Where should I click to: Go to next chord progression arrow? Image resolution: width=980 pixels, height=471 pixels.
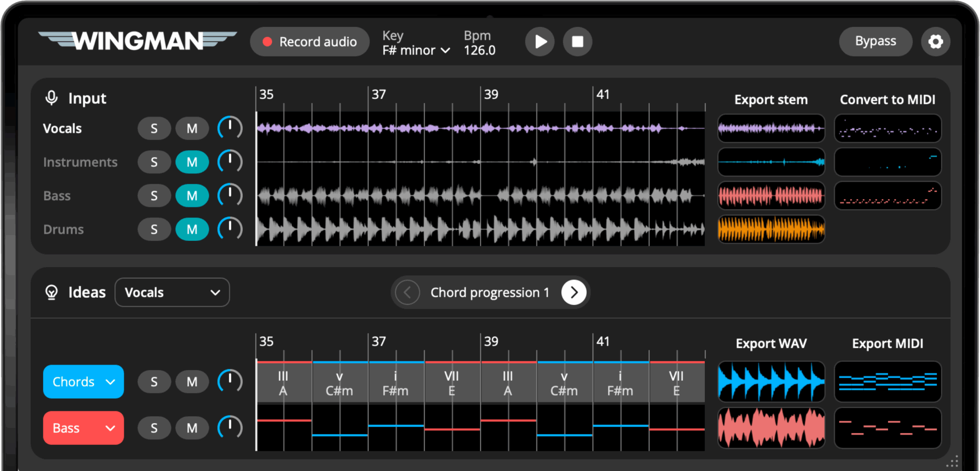point(574,292)
